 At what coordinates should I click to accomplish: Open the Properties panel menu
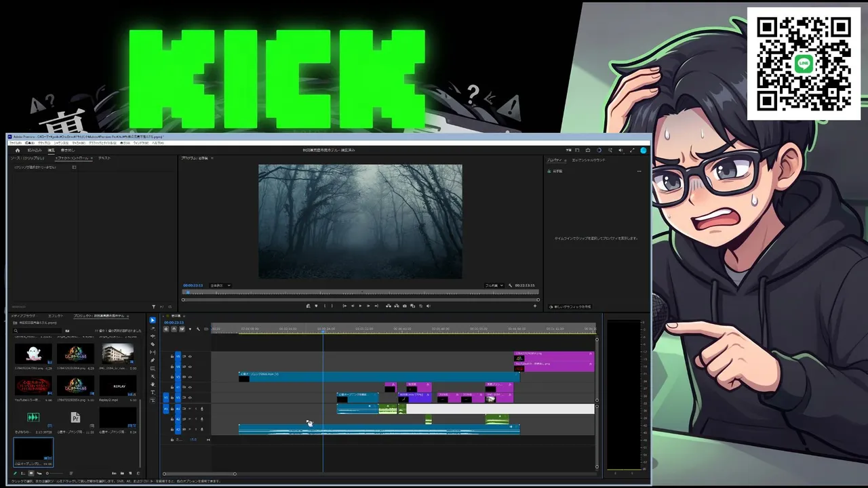point(564,160)
